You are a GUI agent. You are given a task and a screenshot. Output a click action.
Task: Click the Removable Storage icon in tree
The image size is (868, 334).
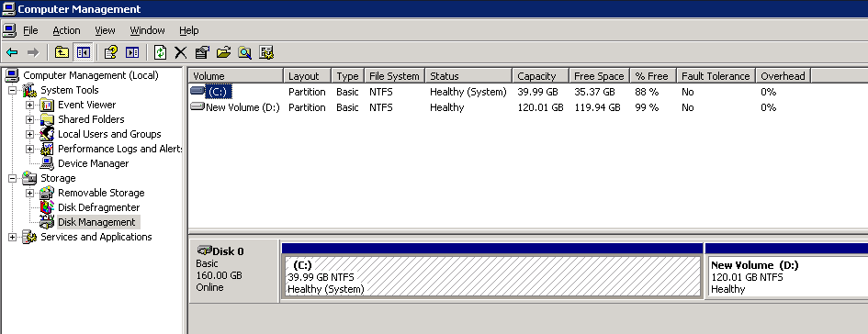coord(47,193)
